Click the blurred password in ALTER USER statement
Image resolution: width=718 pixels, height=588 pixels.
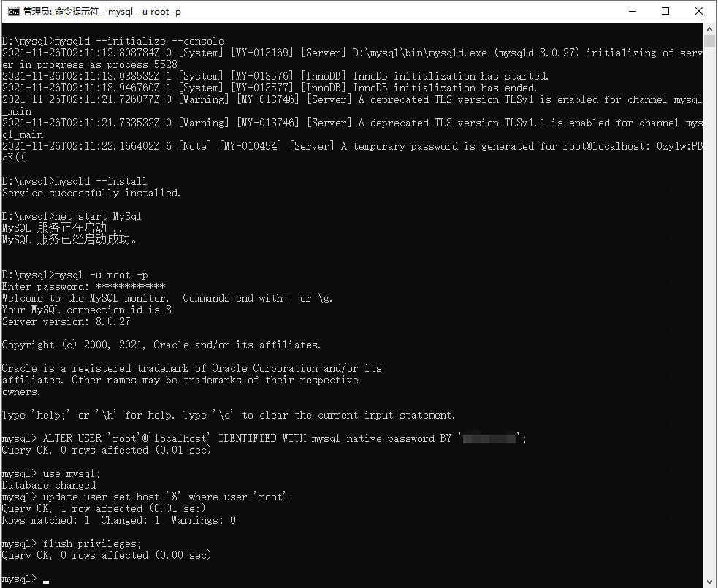pos(489,439)
